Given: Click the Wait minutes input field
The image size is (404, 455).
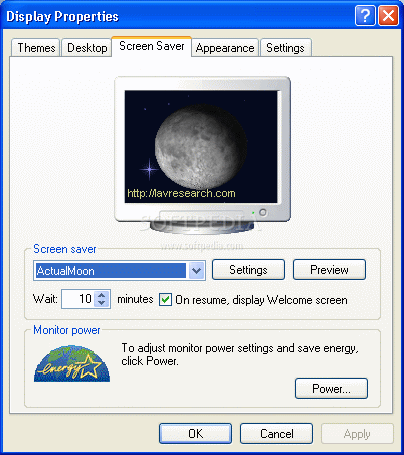Looking at the screenshot, I should (78, 299).
